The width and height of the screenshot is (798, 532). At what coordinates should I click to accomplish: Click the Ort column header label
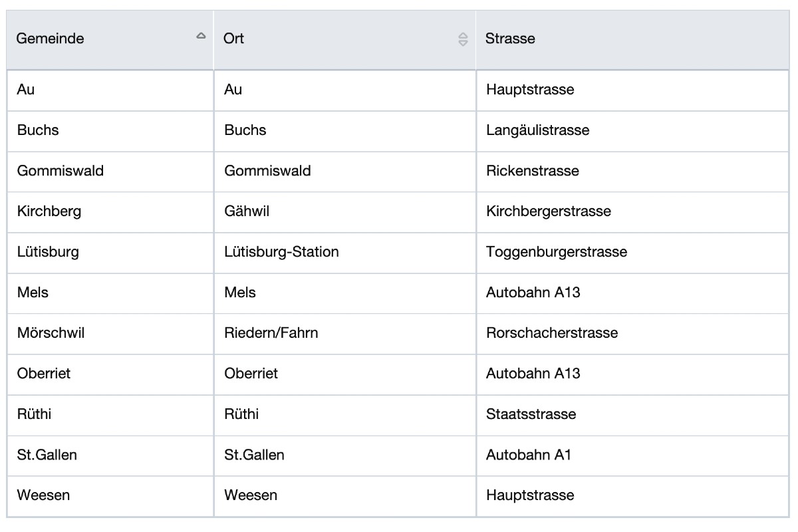coord(234,39)
